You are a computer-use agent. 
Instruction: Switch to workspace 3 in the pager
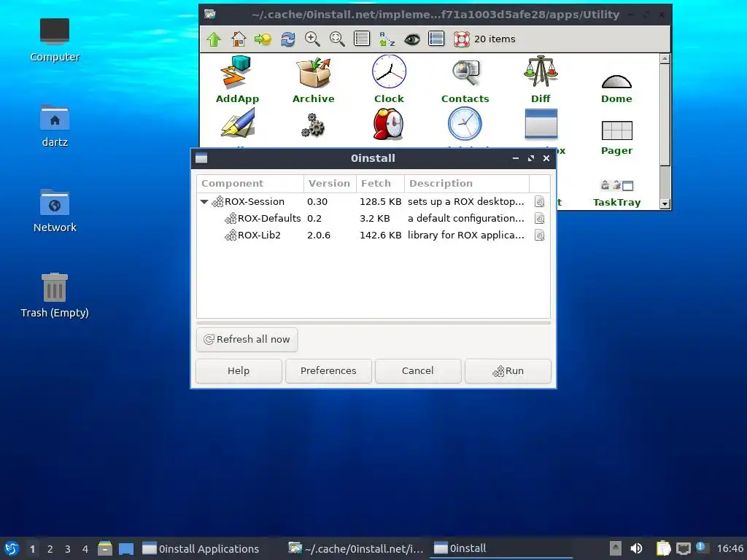tap(68, 549)
